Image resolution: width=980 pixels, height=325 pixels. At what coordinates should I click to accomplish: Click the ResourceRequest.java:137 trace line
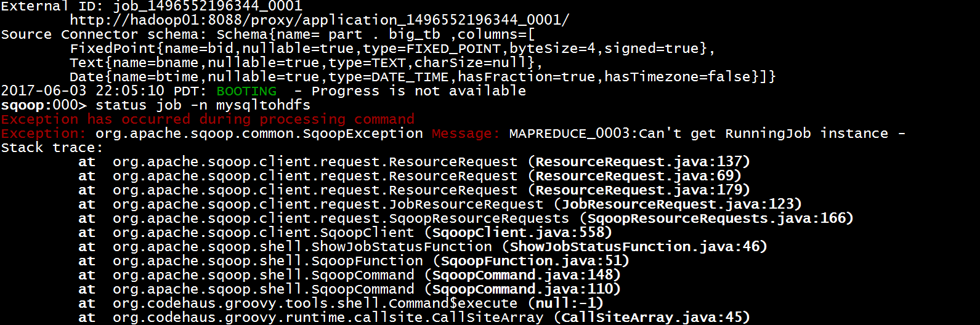tap(414, 162)
